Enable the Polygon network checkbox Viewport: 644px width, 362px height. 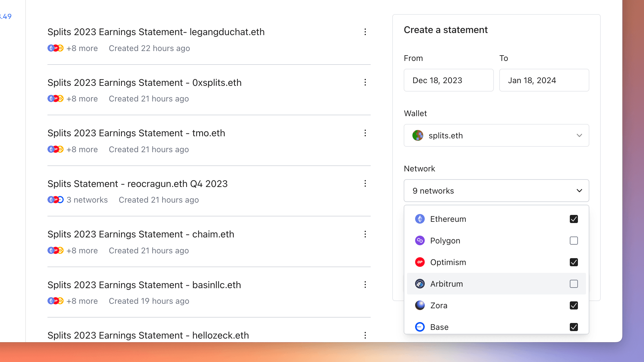[x=574, y=240]
